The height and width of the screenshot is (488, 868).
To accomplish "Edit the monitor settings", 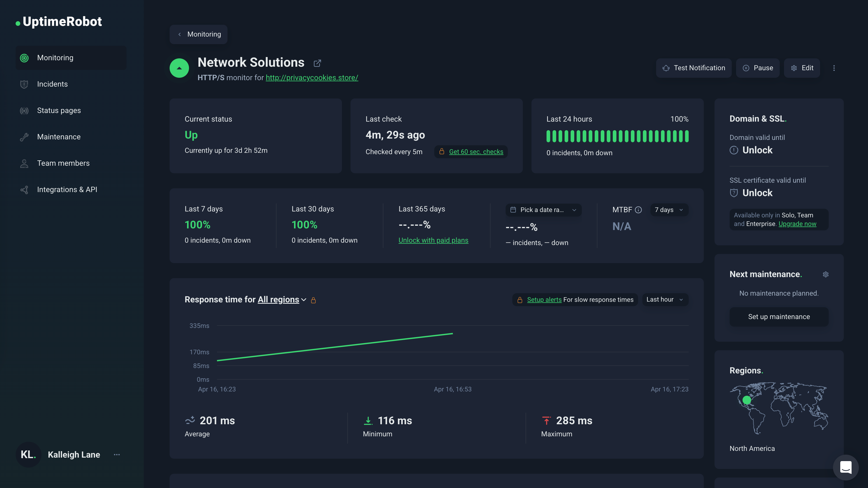I will [x=801, y=68].
